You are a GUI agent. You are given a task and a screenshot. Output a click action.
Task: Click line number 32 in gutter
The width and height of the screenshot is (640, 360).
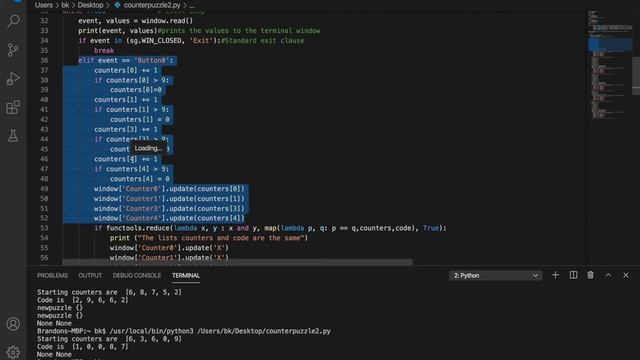[44, 21]
